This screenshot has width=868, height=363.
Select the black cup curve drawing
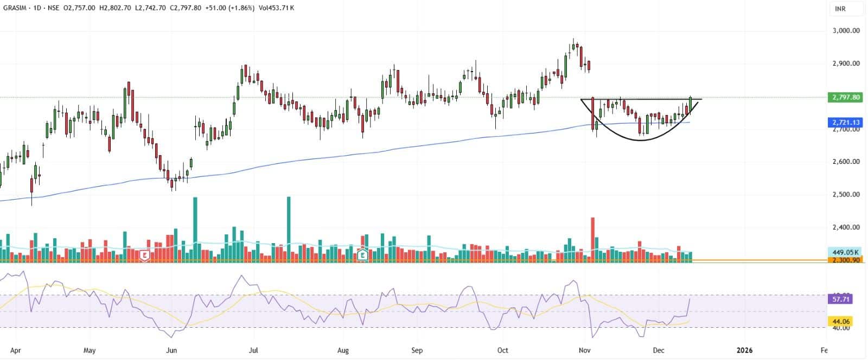click(641, 140)
